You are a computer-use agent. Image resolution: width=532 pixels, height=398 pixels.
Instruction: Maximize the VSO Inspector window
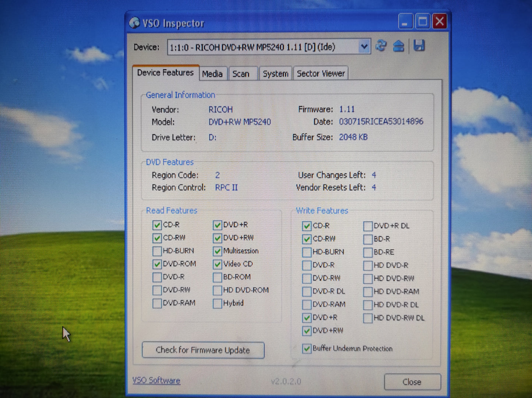click(422, 22)
